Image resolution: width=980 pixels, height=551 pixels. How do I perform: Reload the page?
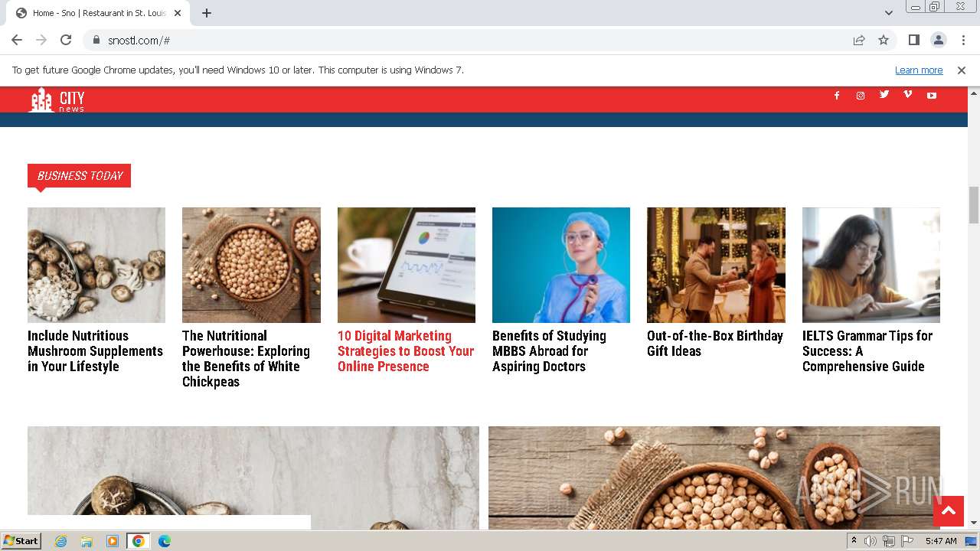(66, 40)
